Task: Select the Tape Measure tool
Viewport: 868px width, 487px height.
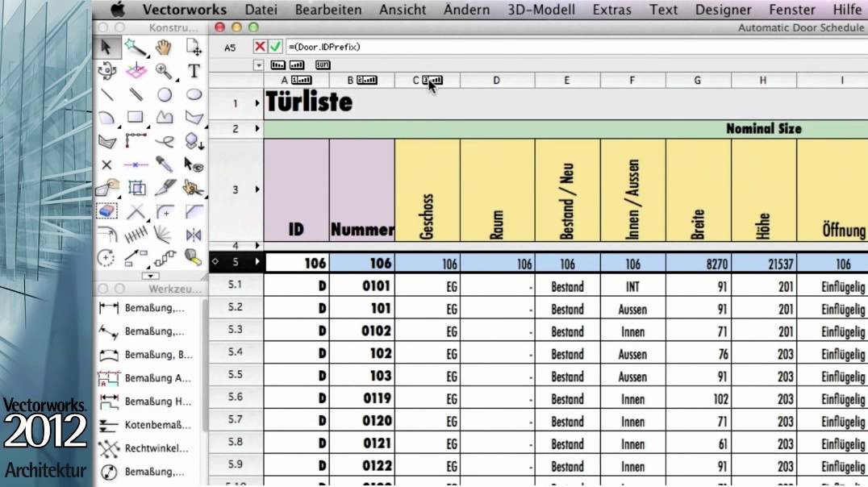Action: (193, 258)
